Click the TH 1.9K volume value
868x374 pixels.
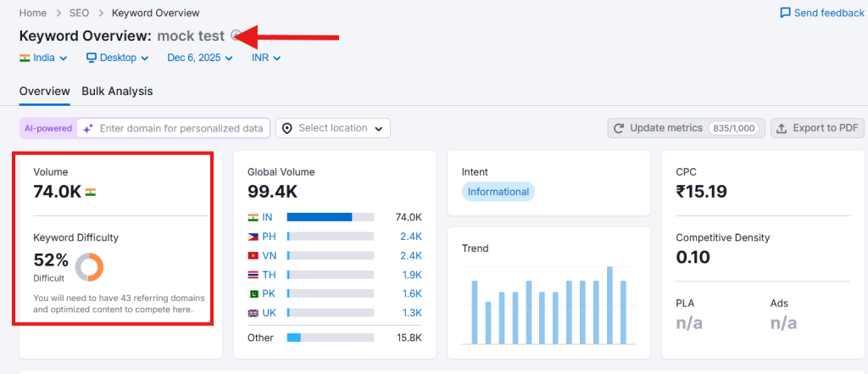411,275
